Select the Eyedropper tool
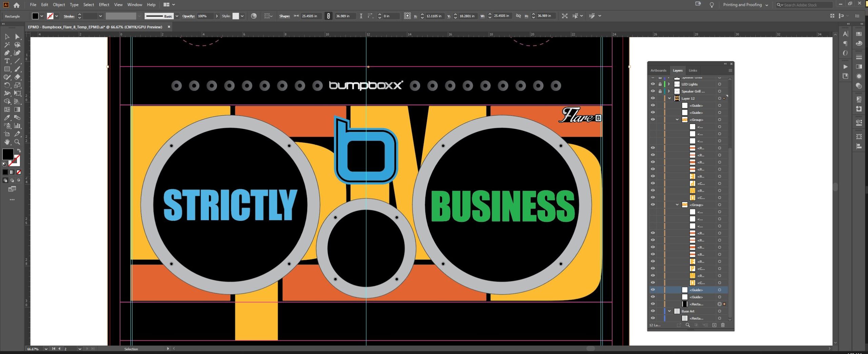The height and width of the screenshot is (354, 868). pyautogui.click(x=7, y=118)
